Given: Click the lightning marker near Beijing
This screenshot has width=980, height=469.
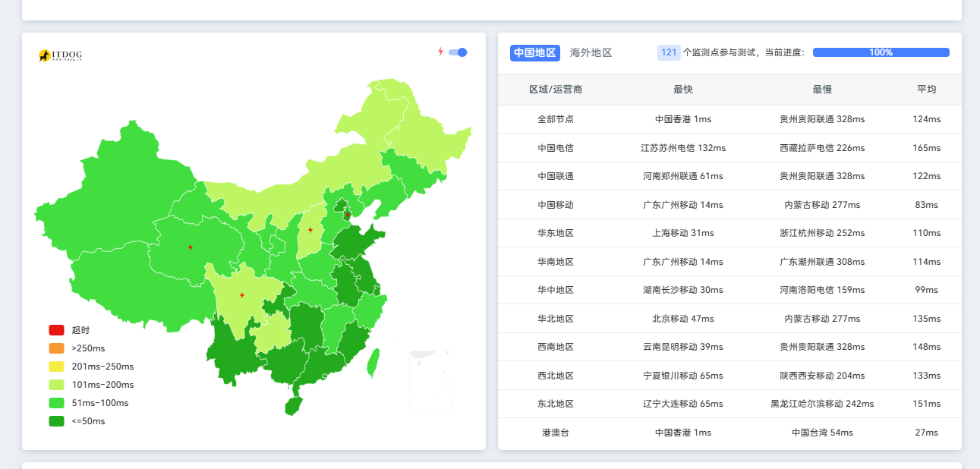Looking at the screenshot, I should (x=348, y=215).
